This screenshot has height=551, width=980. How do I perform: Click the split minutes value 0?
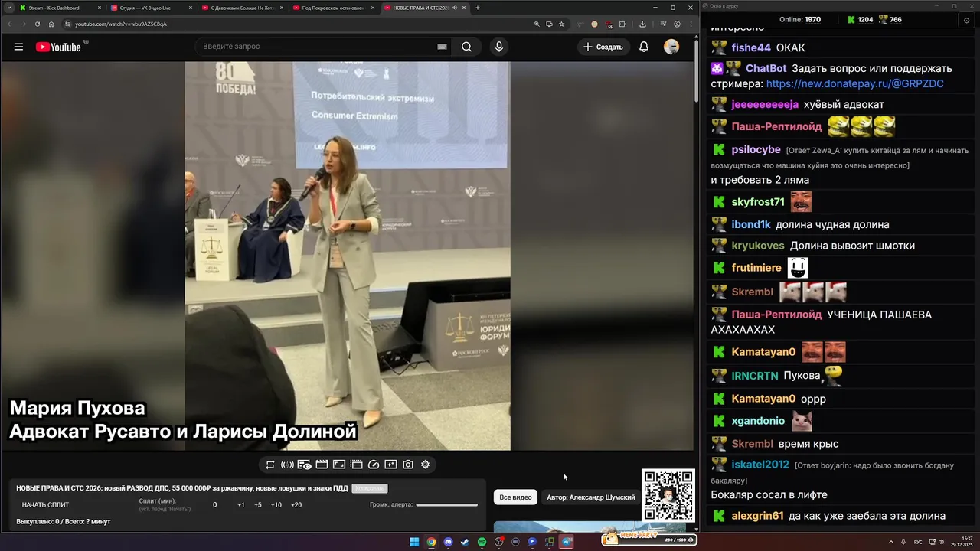(x=214, y=505)
